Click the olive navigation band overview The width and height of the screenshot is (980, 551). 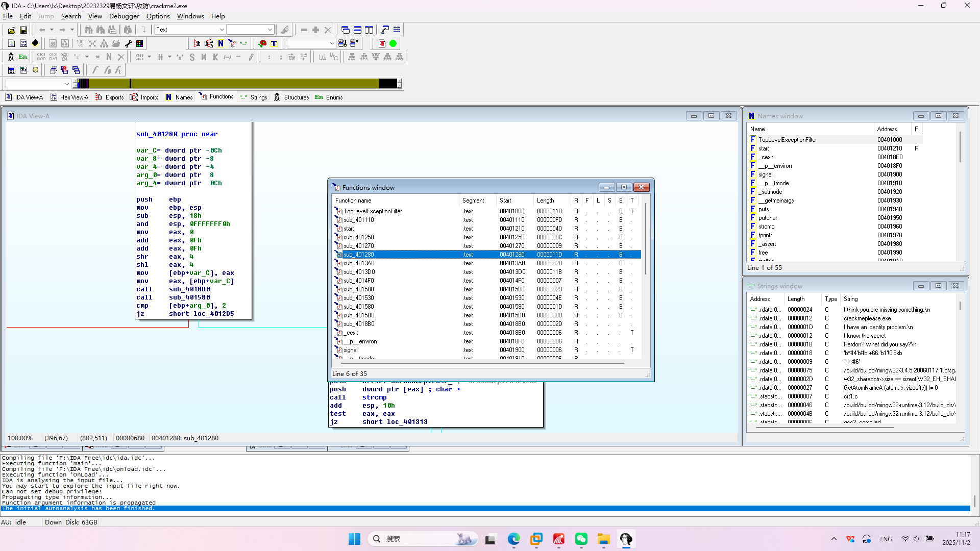255,84
